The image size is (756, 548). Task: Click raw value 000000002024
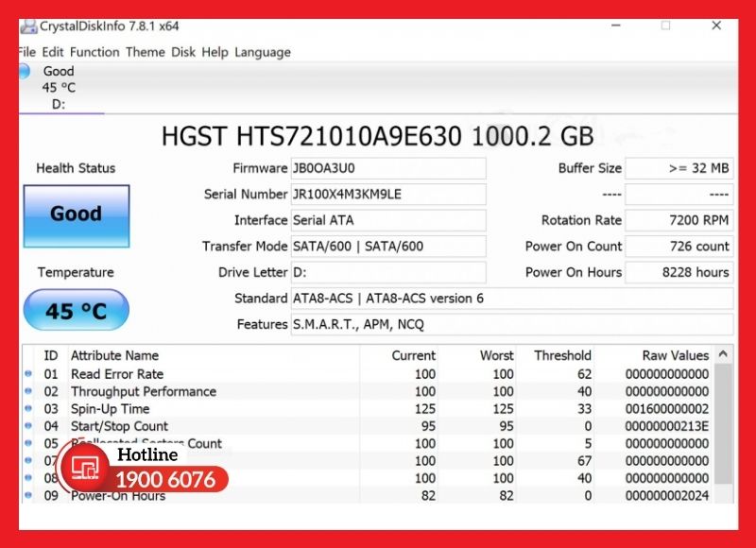coord(667,496)
